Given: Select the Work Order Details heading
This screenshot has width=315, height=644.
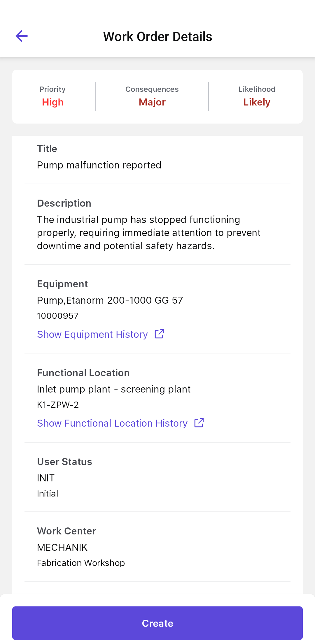Looking at the screenshot, I should tap(157, 37).
